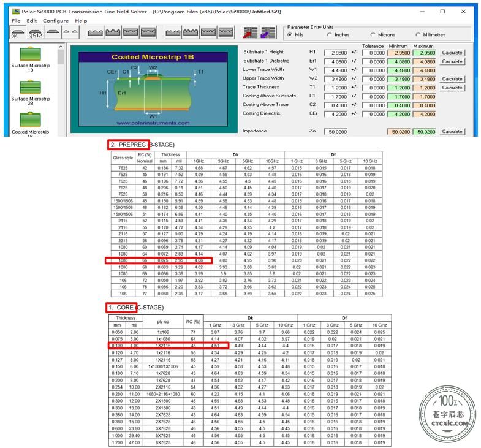Click 'ply-up' column header in core table

pyautogui.click(x=163, y=322)
